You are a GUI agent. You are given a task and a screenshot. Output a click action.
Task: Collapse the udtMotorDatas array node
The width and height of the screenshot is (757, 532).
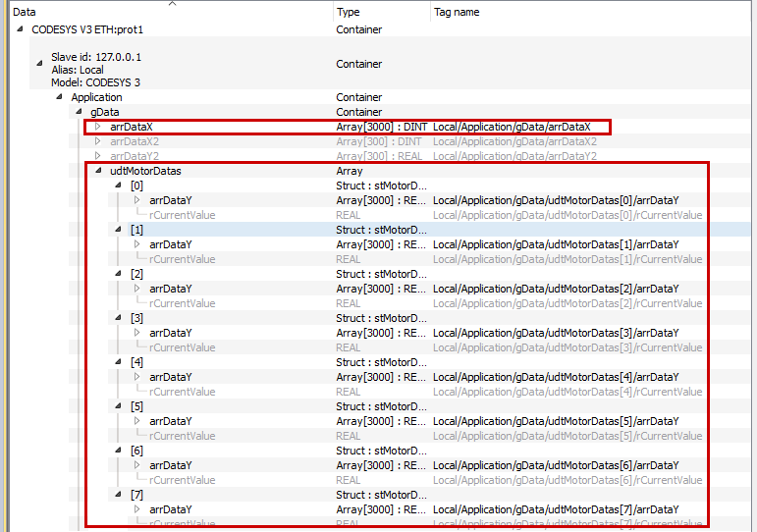99,171
